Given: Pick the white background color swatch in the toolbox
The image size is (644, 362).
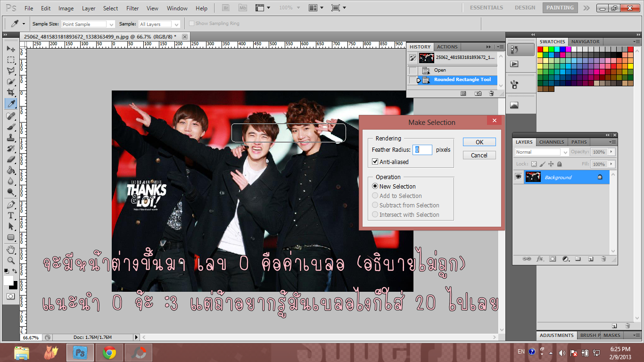Looking at the screenshot, I should pyautogui.click(x=8, y=280).
